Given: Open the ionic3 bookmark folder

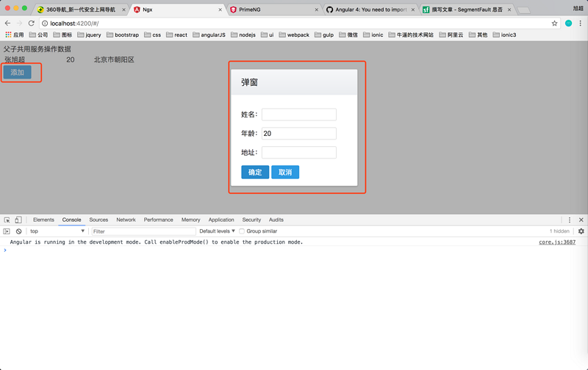Looking at the screenshot, I should pyautogui.click(x=504, y=35).
